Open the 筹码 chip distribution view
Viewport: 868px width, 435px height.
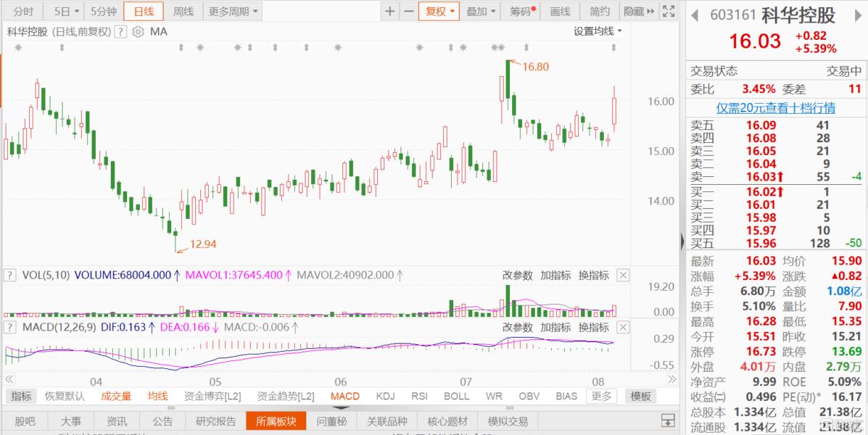click(521, 11)
